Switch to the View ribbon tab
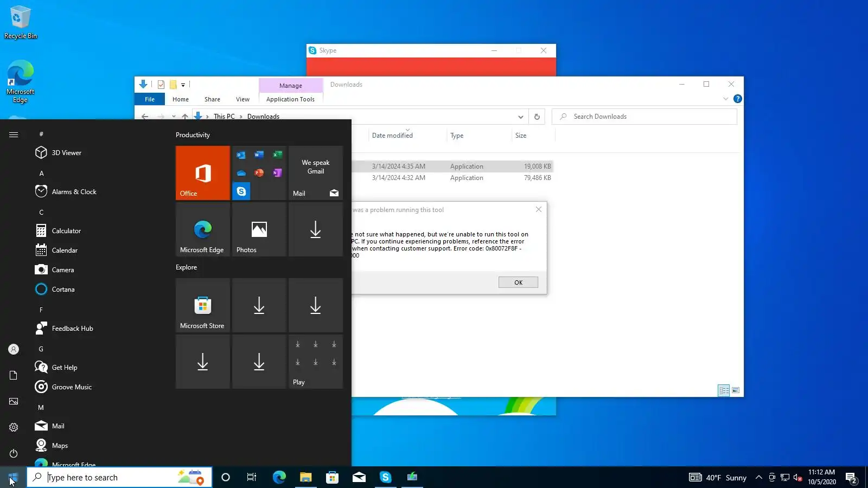Viewport: 868px width, 488px height. click(x=242, y=99)
